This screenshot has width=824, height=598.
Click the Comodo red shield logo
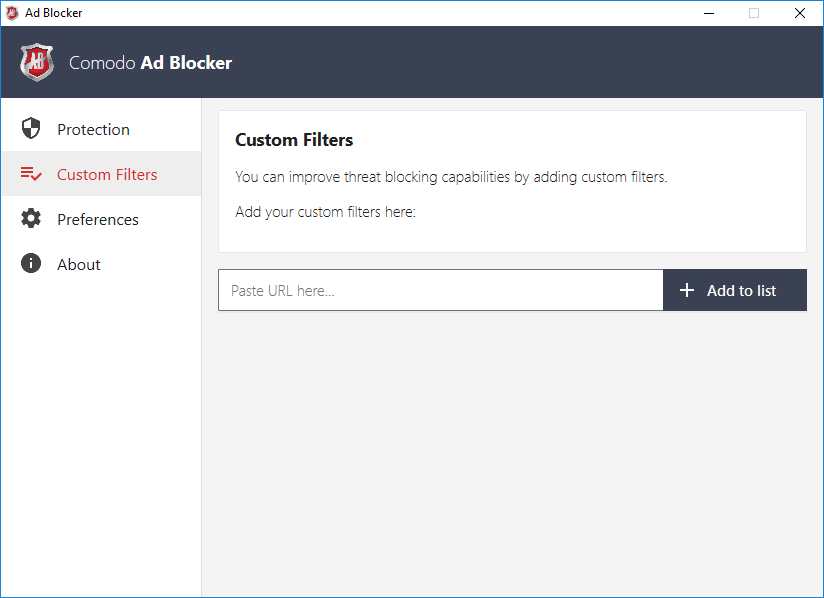pyautogui.click(x=37, y=62)
